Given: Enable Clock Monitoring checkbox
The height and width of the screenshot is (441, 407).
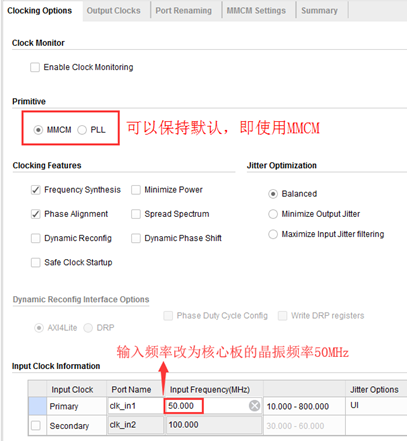Looking at the screenshot, I should click(35, 67).
